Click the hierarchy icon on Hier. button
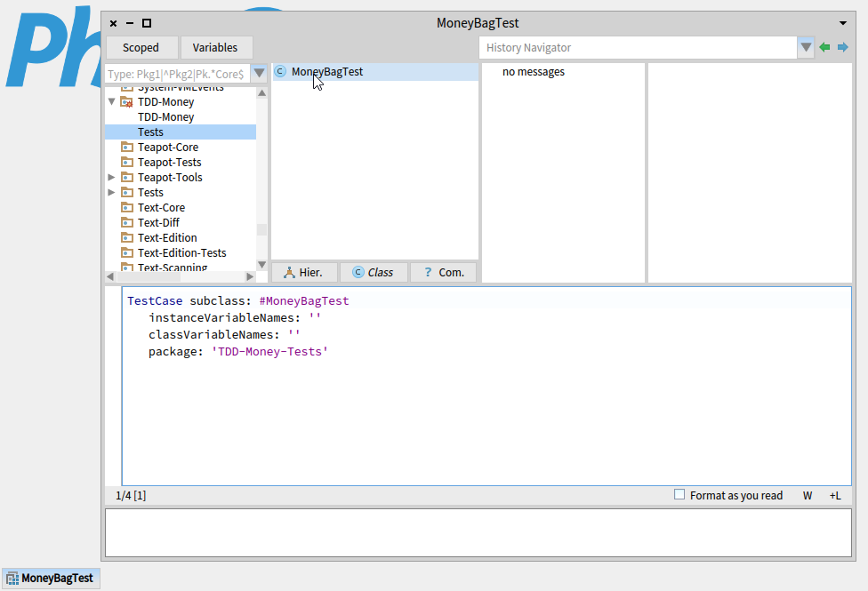This screenshot has width=868, height=591. pyautogui.click(x=289, y=272)
